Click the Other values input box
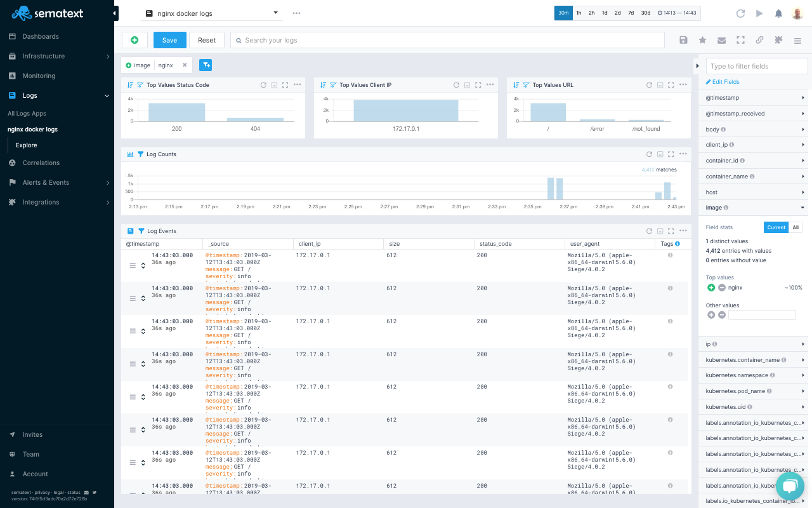812x508 pixels. tap(762, 315)
